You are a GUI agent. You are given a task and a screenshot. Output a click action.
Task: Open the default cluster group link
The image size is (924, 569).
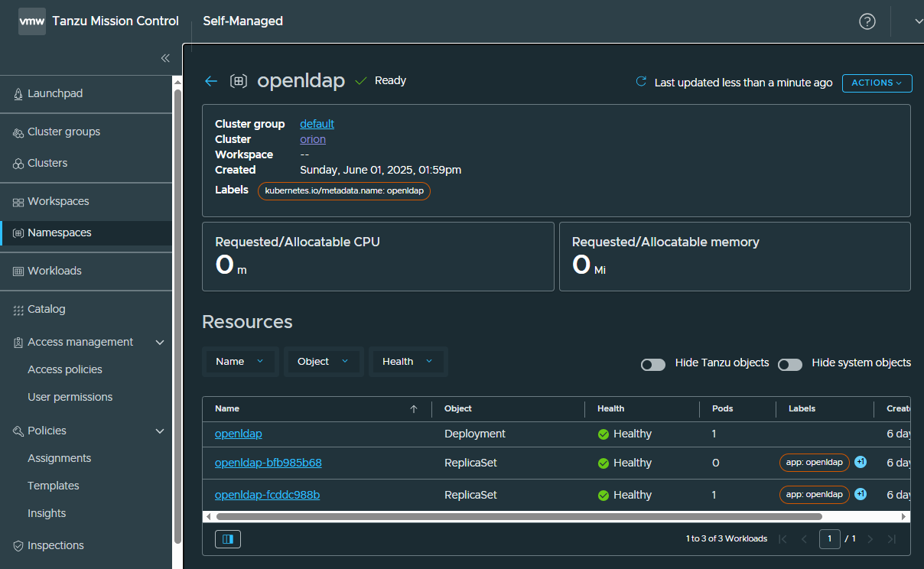[317, 124]
